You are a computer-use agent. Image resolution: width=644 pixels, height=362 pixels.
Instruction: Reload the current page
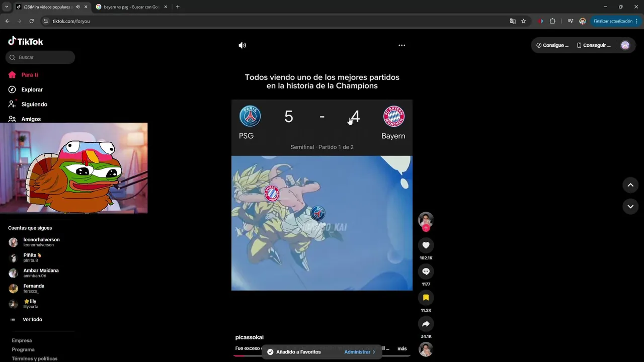click(31, 21)
